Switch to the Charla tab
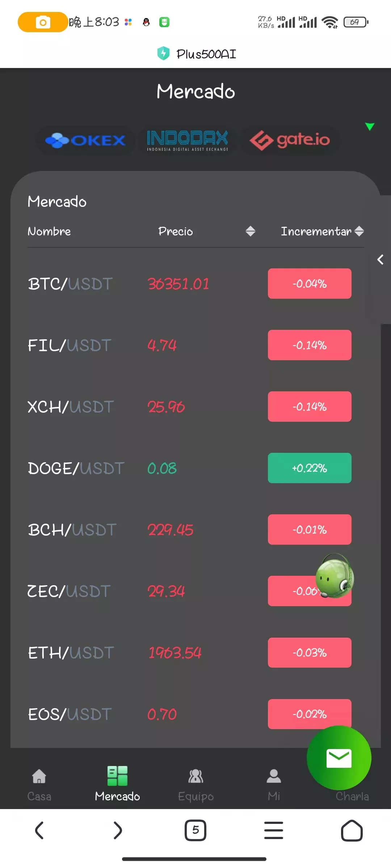 (x=352, y=796)
